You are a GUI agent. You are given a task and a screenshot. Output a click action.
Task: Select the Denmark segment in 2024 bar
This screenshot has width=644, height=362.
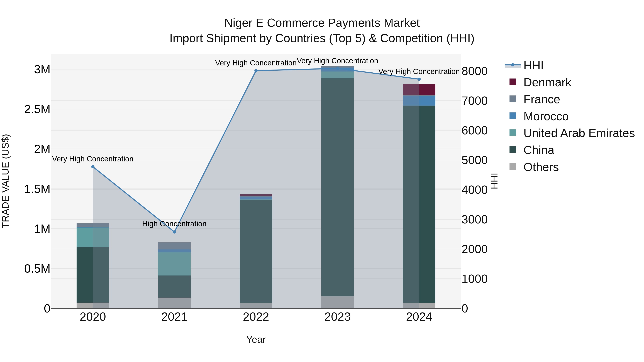click(419, 89)
